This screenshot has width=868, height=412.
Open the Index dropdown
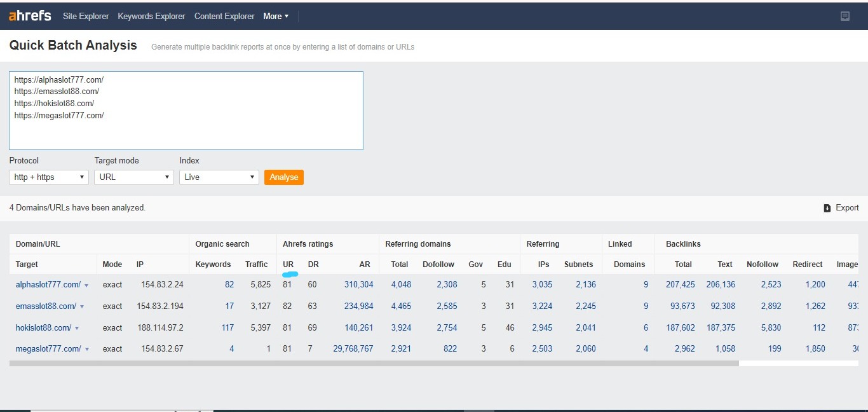[x=219, y=177]
